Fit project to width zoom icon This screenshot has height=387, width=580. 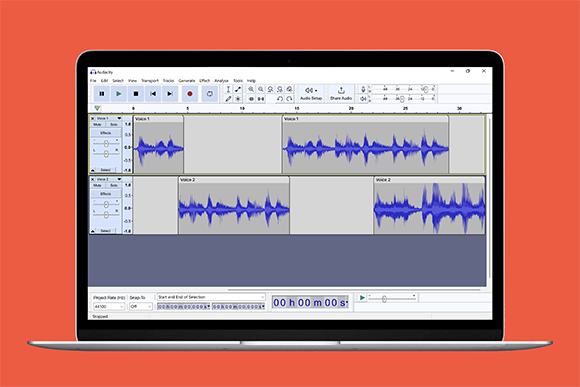(280, 89)
